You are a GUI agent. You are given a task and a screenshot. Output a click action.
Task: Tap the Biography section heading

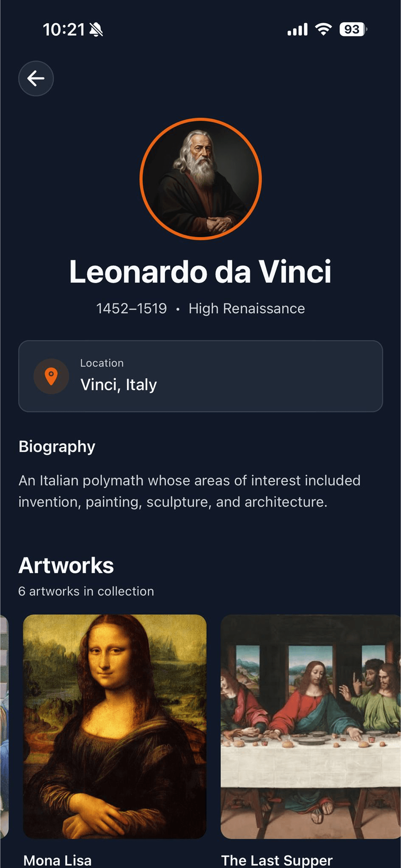click(57, 447)
